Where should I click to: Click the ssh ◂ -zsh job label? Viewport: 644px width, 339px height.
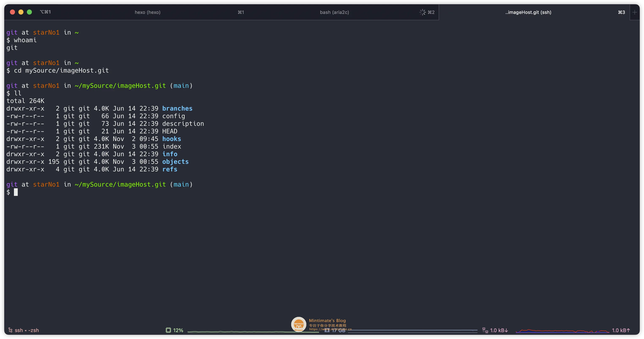[x=27, y=330]
